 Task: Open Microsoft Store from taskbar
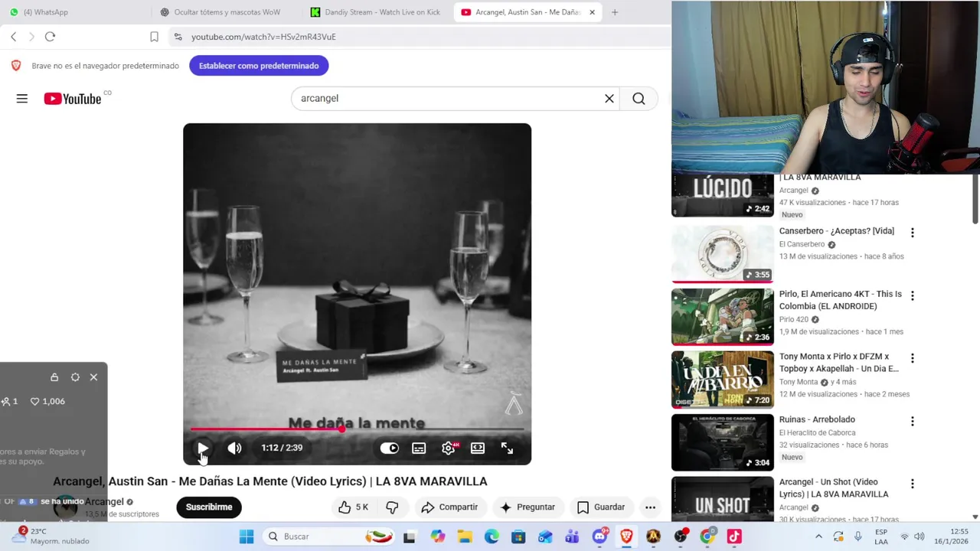518,536
